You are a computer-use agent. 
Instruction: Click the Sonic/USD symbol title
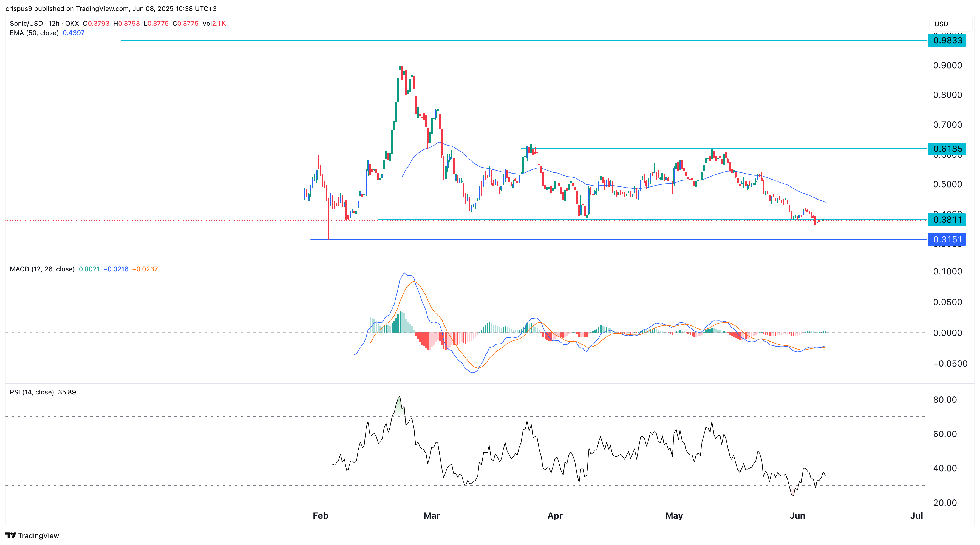pos(26,24)
